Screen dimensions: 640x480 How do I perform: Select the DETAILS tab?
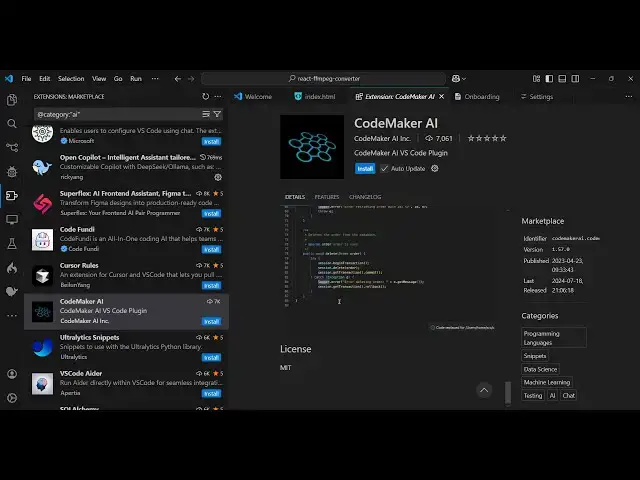coord(295,197)
